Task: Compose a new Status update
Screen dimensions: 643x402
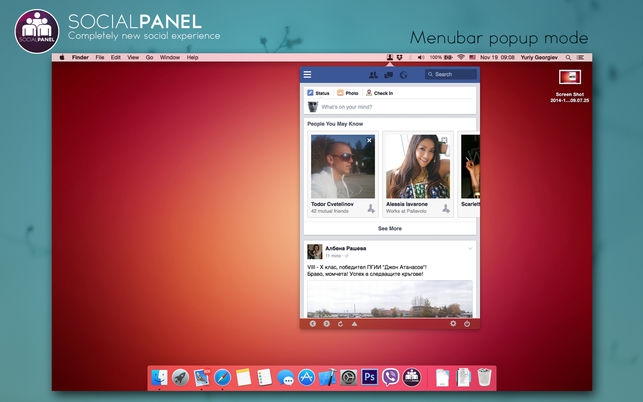Action: coord(319,93)
